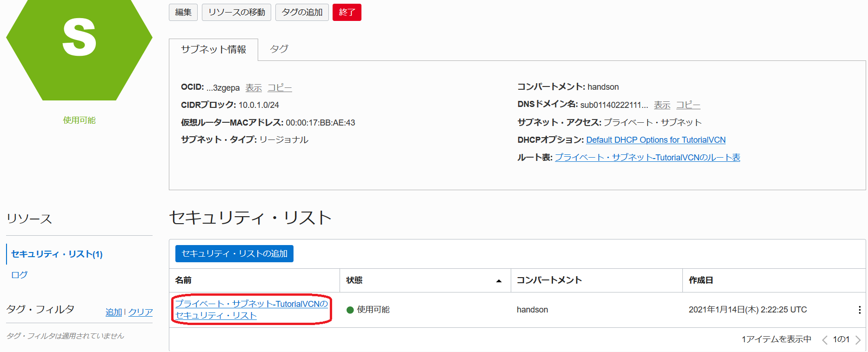
Task: Show the full OCID value
Action: coord(254,88)
